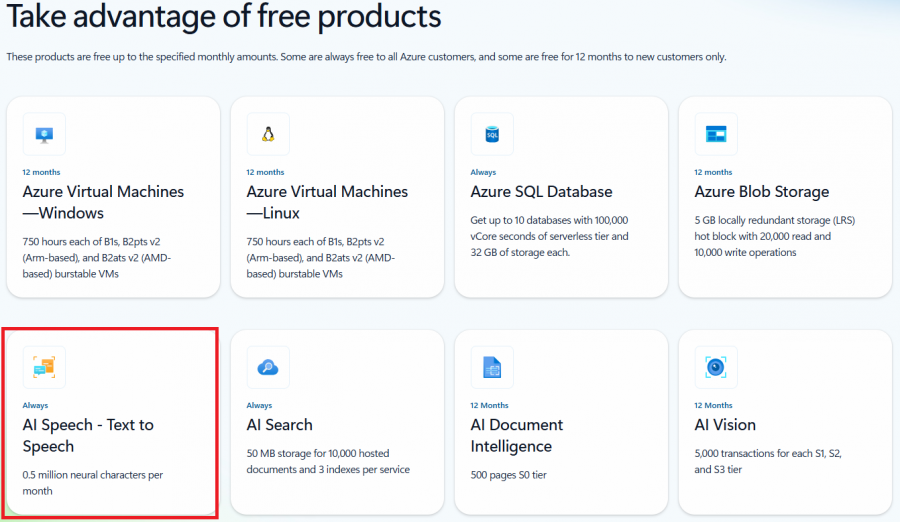Open the Azure Virtual Machines—Linux title
900x522 pixels.
[x=327, y=202]
